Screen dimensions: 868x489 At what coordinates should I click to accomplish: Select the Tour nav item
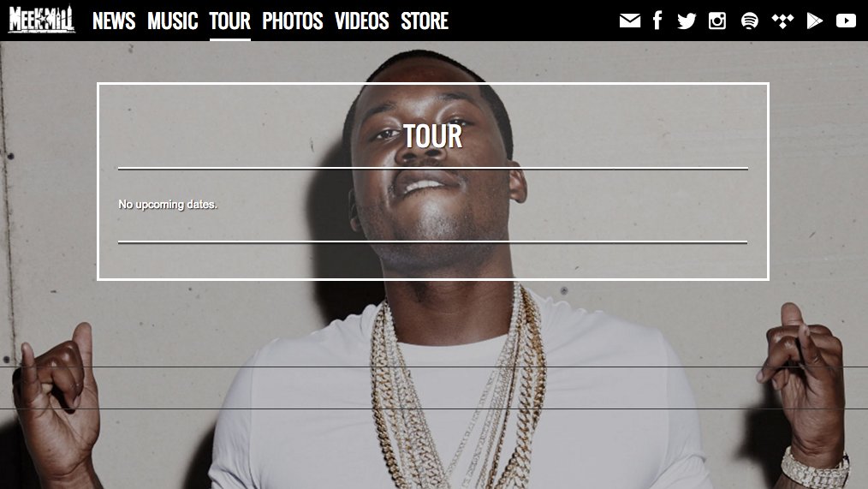[x=229, y=21]
